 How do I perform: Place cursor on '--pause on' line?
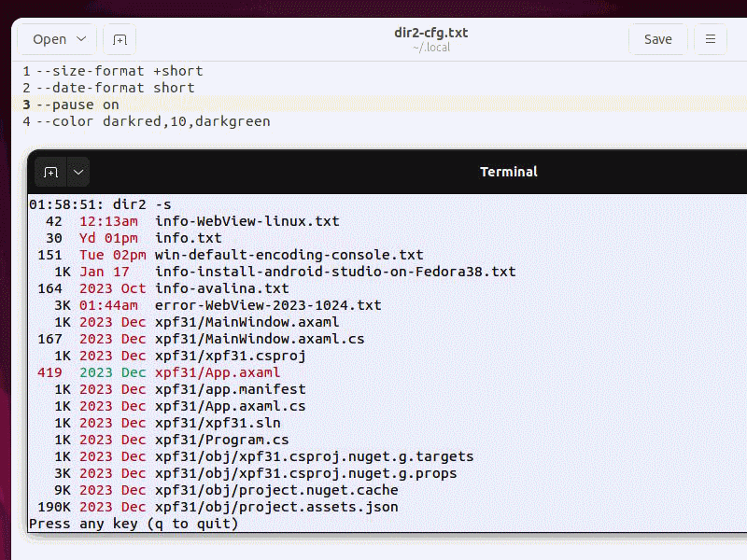78,105
